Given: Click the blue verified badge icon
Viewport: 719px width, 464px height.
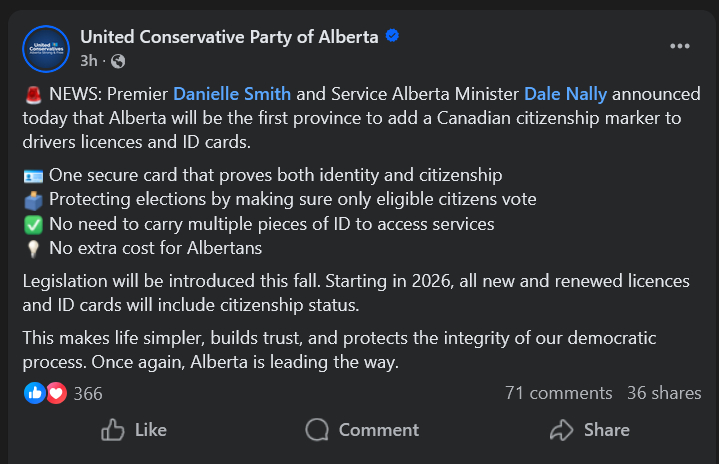Looking at the screenshot, I should (393, 37).
